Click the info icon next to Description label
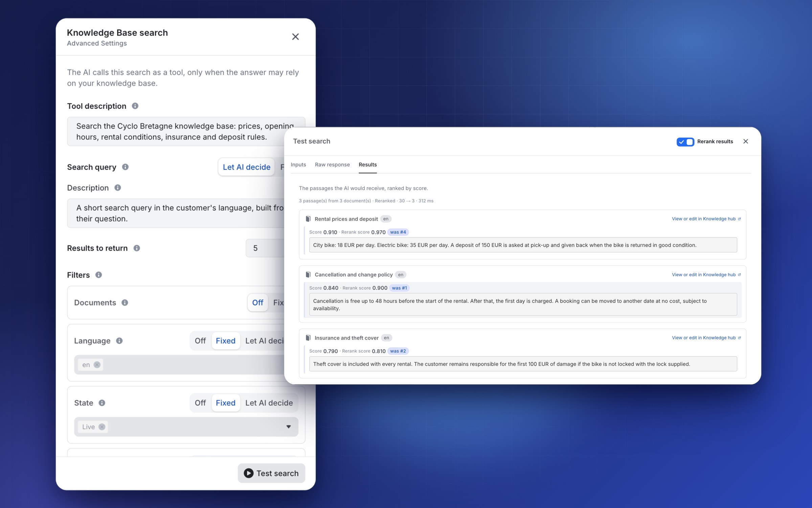The height and width of the screenshot is (508, 812). coord(118,188)
